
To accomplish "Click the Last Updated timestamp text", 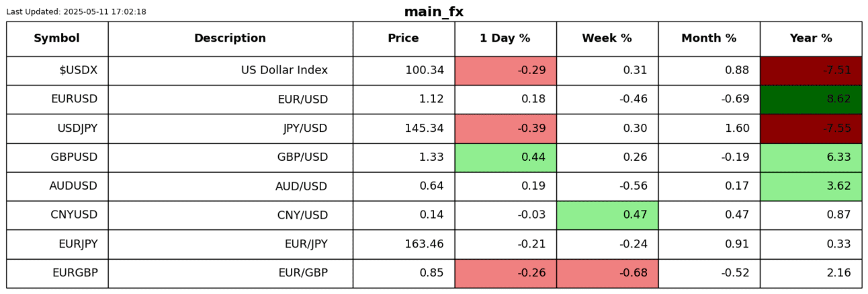I will click(76, 11).
